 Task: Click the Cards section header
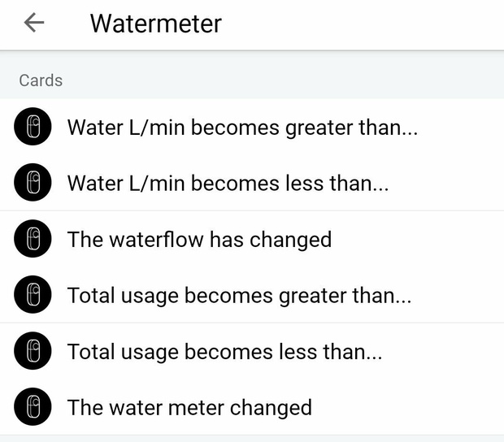(41, 80)
